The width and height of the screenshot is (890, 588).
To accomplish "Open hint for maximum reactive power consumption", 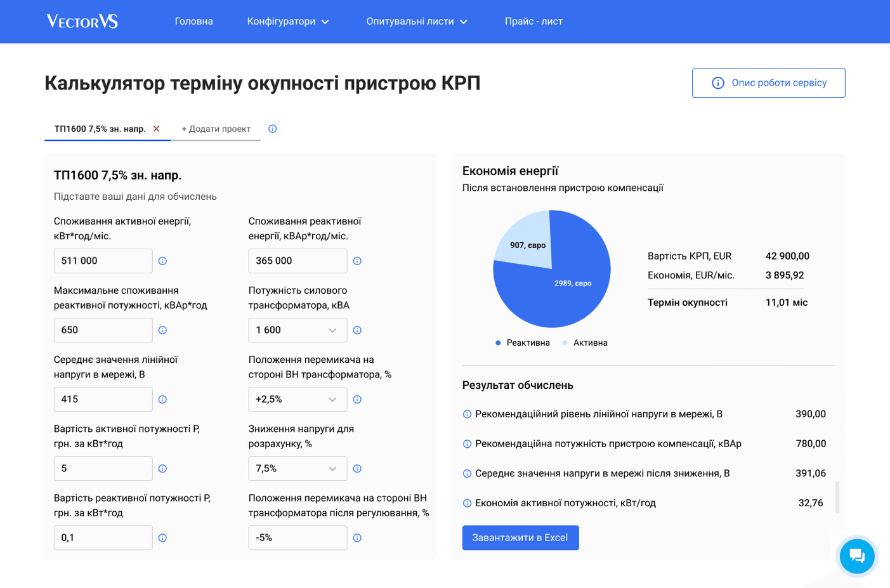I will (162, 330).
